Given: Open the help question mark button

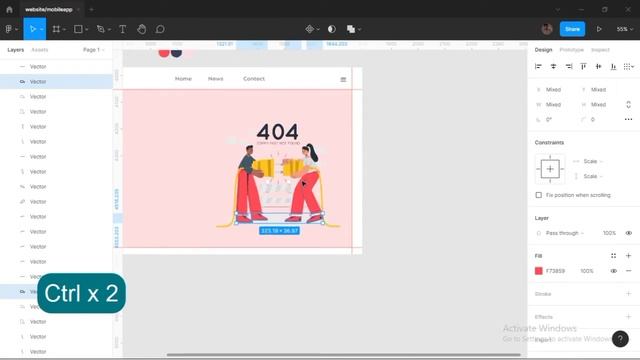Looking at the screenshot, I should [x=620, y=338].
